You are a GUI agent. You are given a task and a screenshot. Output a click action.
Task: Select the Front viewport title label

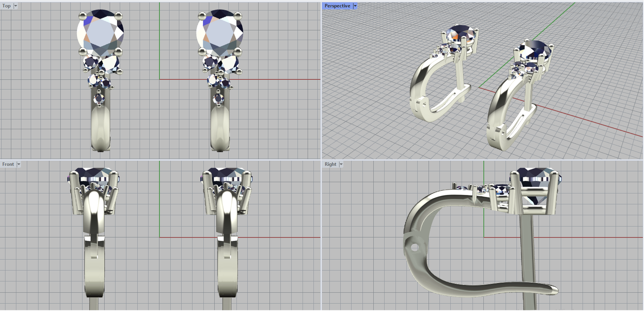click(x=8, y=164)
